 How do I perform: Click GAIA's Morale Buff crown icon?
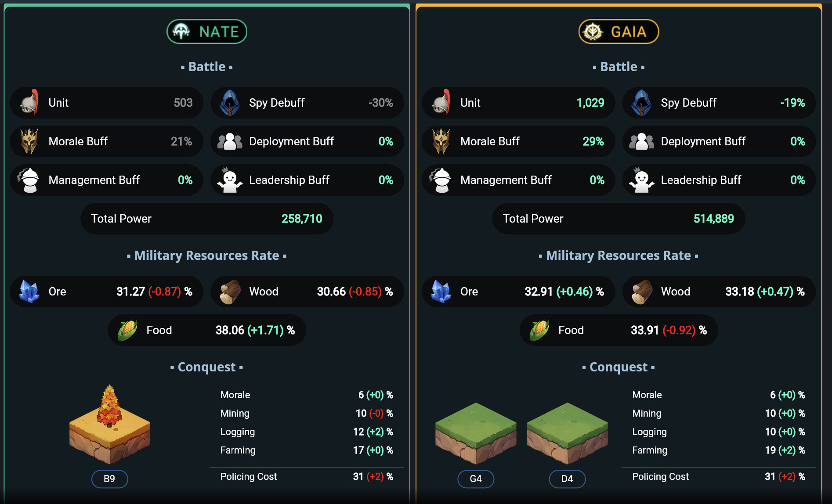point(441,141)
